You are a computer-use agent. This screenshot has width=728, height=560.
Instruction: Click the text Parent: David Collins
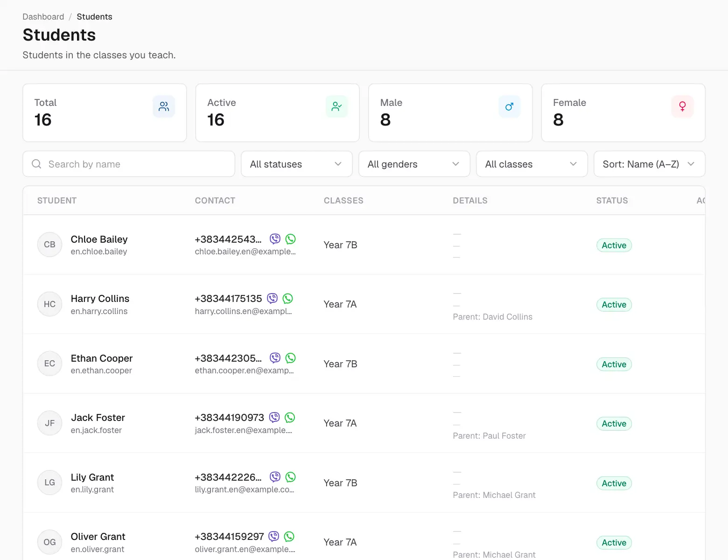click(x=492, y=317)
